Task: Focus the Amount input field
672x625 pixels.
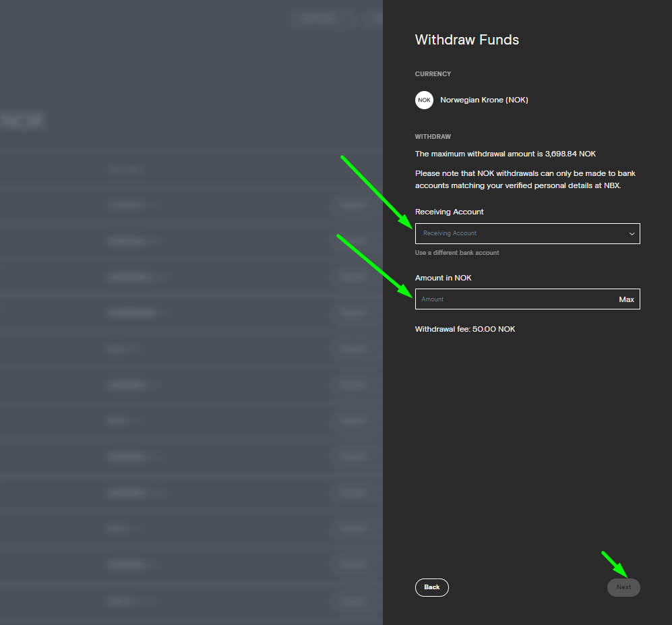Action: tap(512, 299)
